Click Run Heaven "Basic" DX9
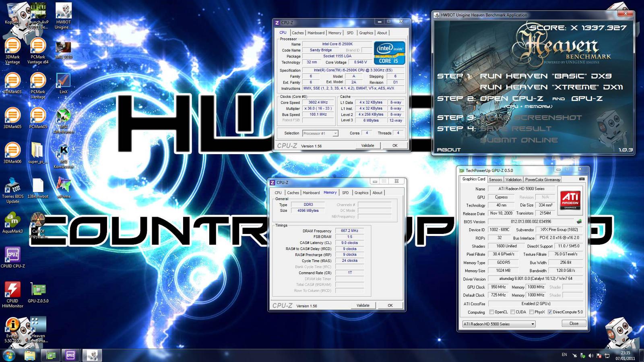The width and height of the screenshot is (644, 362). (x=546, y=76)
